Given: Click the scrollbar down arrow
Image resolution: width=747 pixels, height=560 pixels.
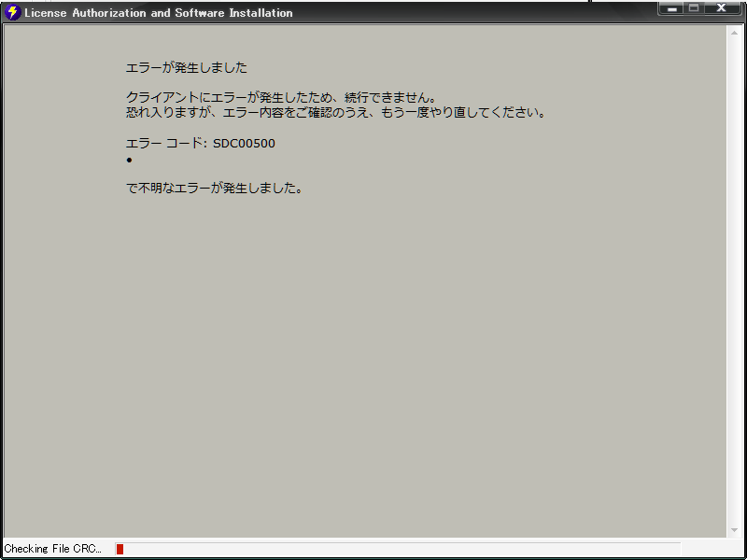Looking at the screenshot, I should click(x=734, y=530).
